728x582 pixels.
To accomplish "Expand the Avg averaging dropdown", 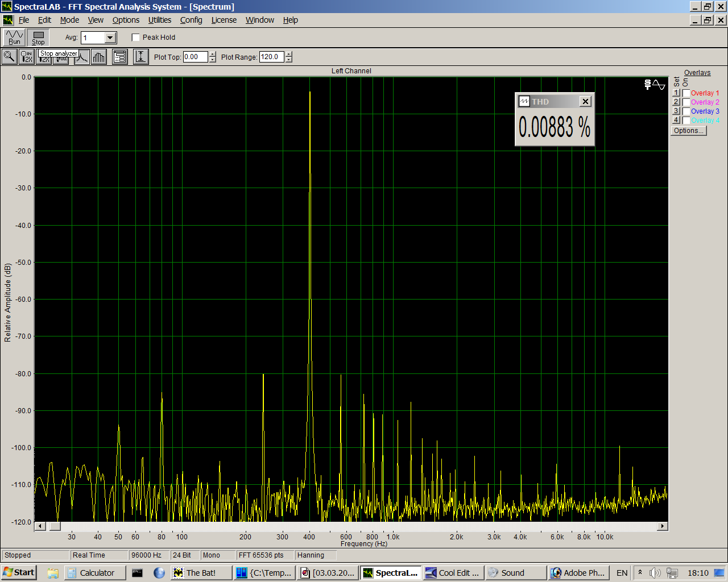I will 110,38.
